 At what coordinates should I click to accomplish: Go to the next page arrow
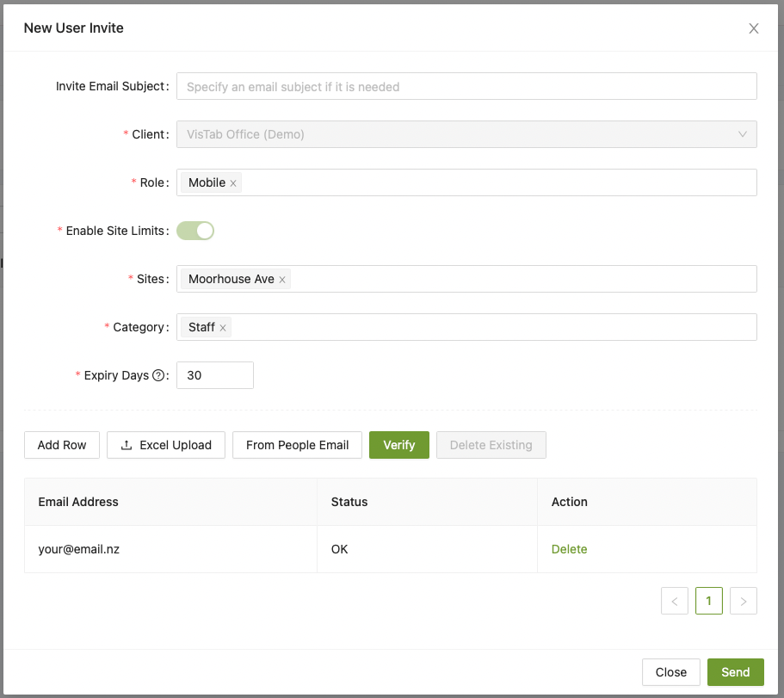click(743, 601)
